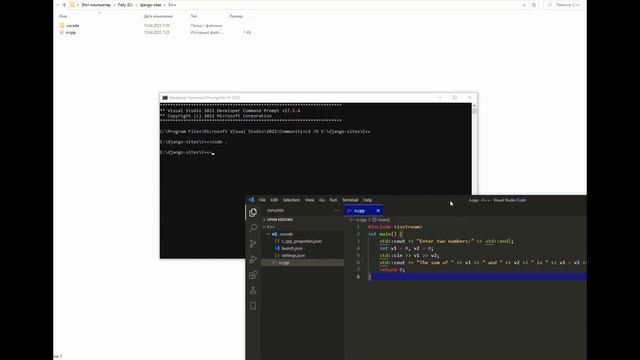Open the View menu in VS Code

coord(310,200)
